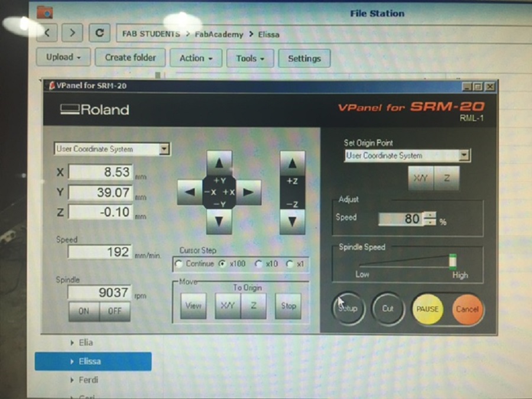Click the X coordinate value 8.53
The image size is (532, 399).
pyautogui.click(x=100, y=172)
